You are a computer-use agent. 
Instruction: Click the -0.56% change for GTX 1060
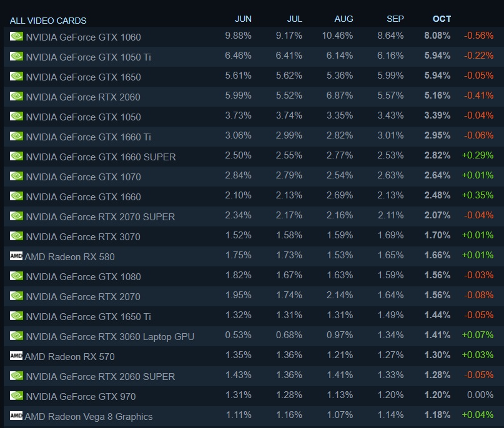478,36
